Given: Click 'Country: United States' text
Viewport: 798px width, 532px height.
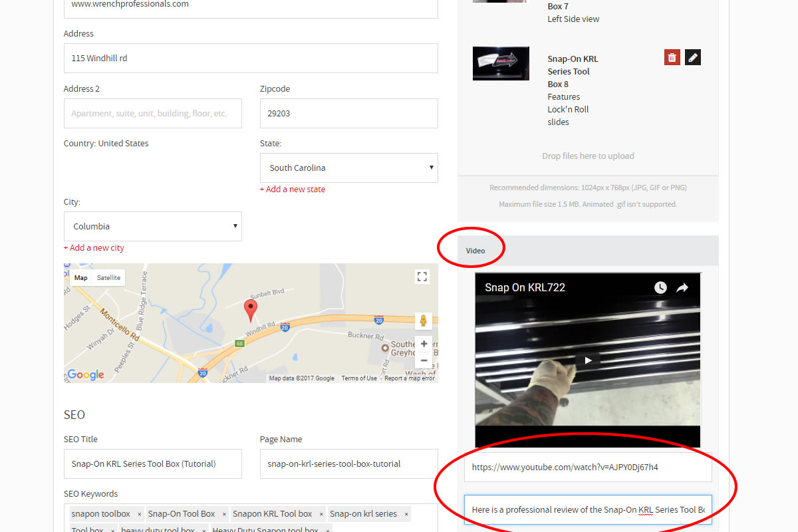Looking at the screenshot, I should pos(106,143).
